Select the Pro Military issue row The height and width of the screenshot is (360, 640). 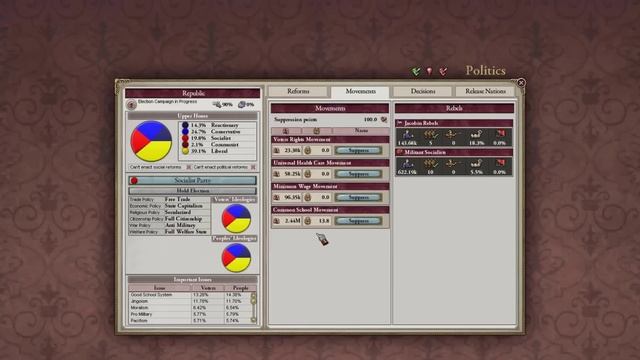pyautogui.click(x=189, y=314)
